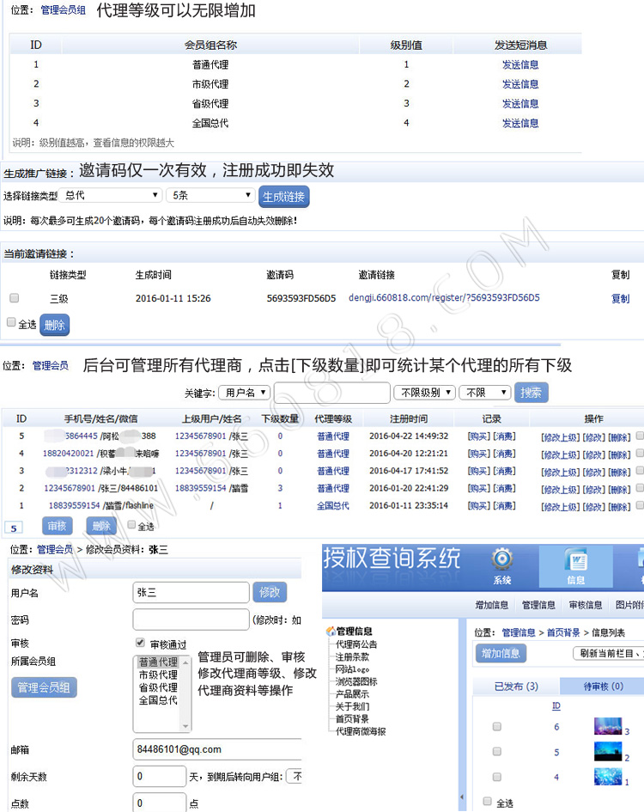Viewport: 644px width, 812px height.
Task: Click 审核 button below member list
Action: (x=57, y=526)
